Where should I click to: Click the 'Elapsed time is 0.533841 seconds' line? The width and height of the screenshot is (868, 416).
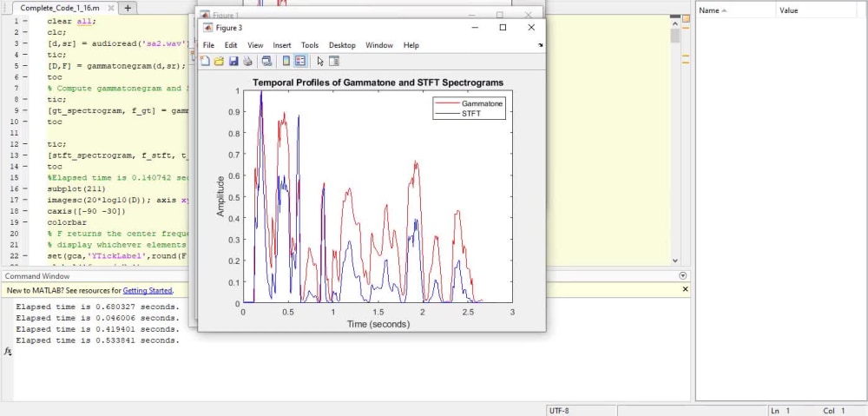click(97, 340)
